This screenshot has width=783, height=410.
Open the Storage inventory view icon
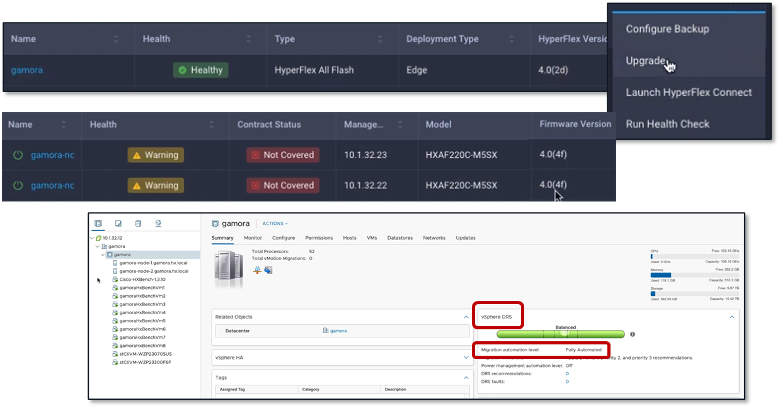pos(138,224)
